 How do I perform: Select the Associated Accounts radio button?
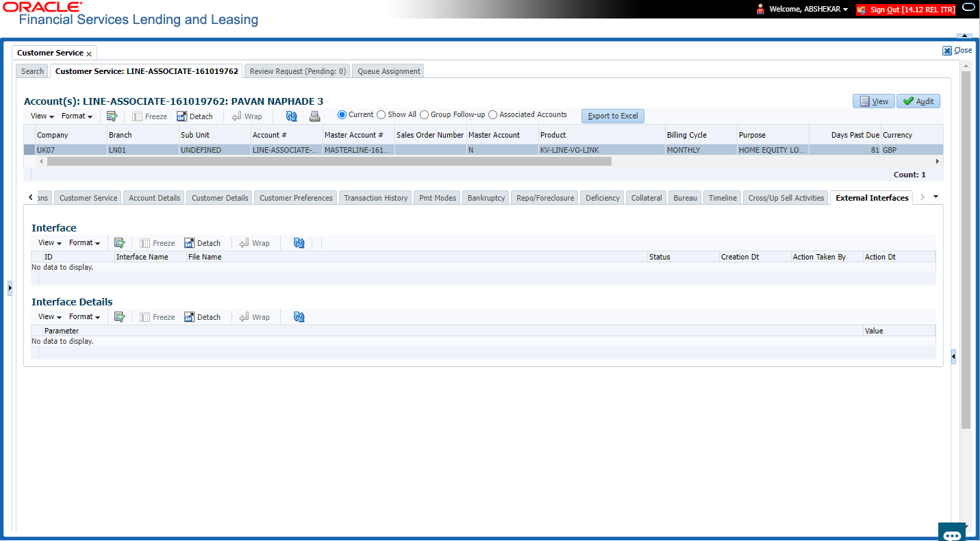coord(493,115)
